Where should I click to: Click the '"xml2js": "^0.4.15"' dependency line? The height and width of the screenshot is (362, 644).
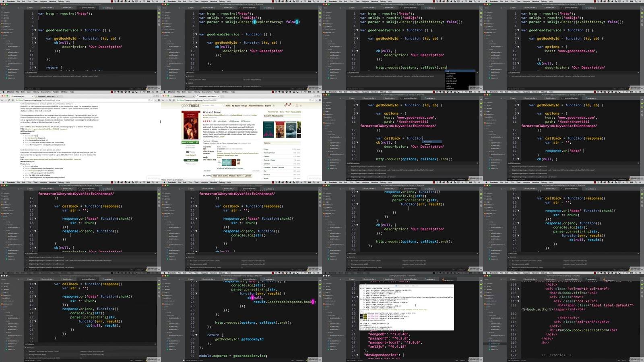tap(387, 347)
